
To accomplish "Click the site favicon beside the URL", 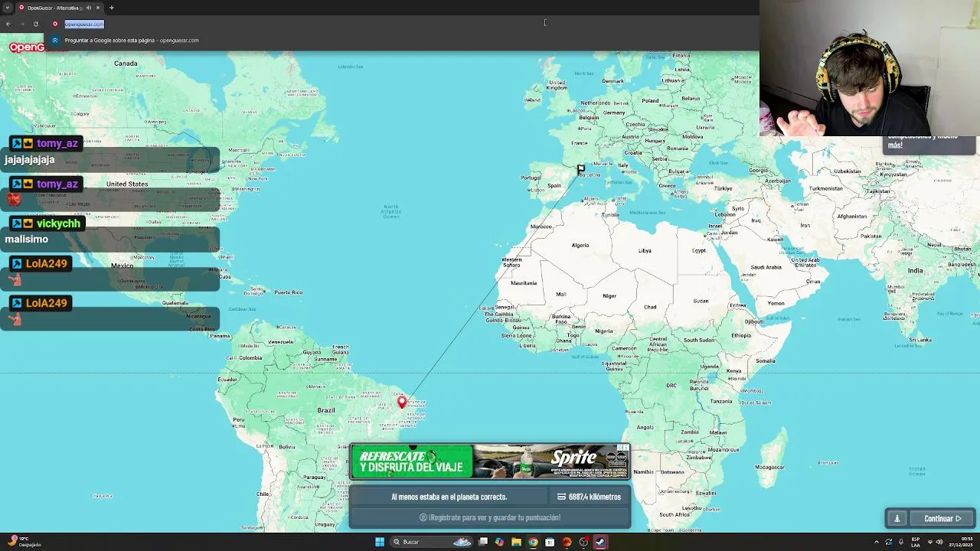I will [x=55, y=24].
